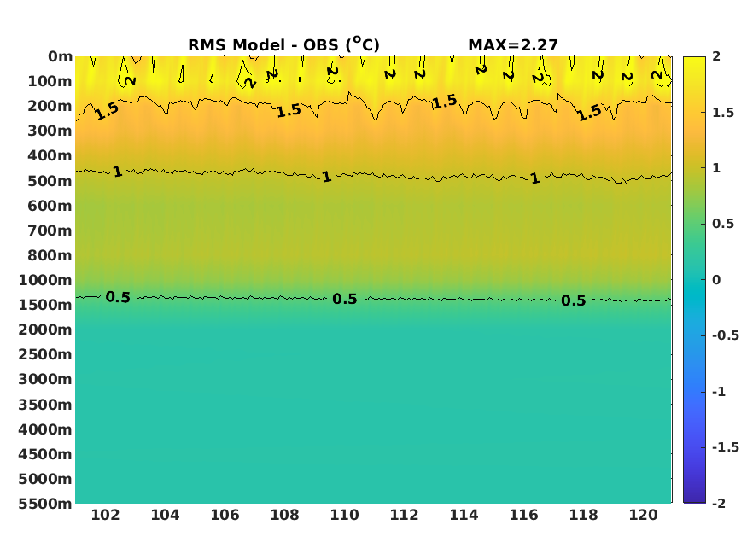Click the '300m' depth axis label
747x560 pixels.
coord(50,131)
